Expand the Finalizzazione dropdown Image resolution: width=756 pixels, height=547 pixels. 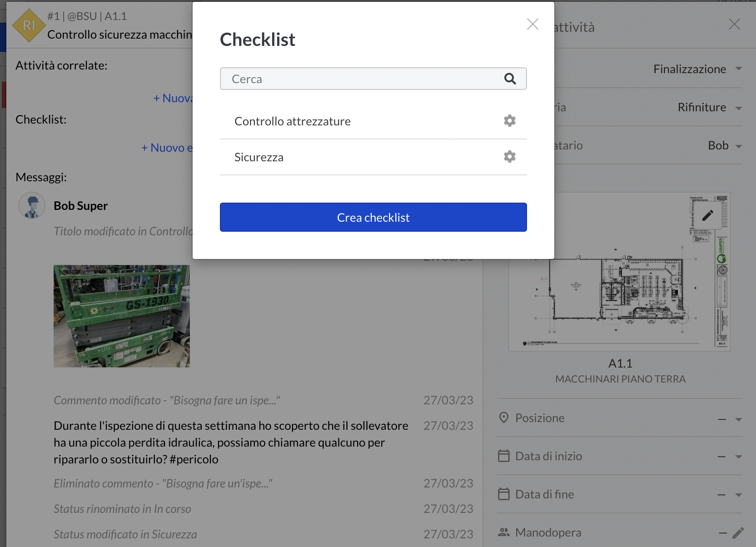[738, 69]
